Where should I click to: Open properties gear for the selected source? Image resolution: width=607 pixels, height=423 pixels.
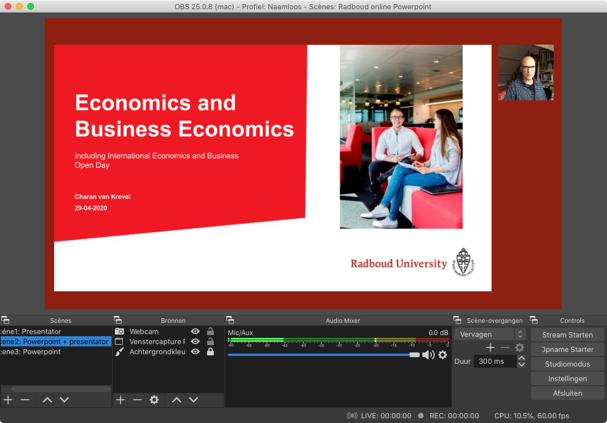154,400
